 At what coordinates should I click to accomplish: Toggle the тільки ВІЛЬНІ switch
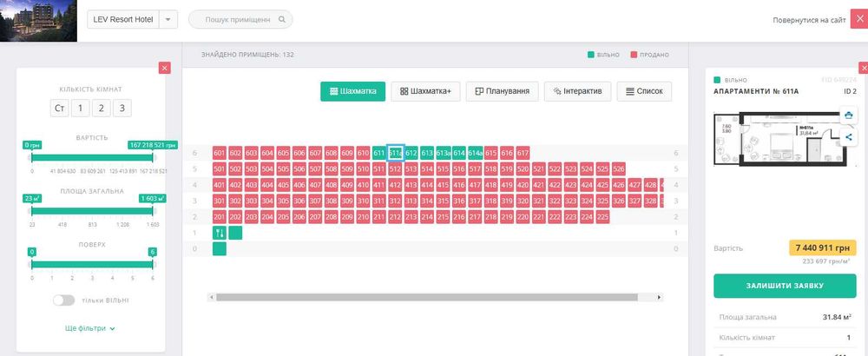coord(63,300)
